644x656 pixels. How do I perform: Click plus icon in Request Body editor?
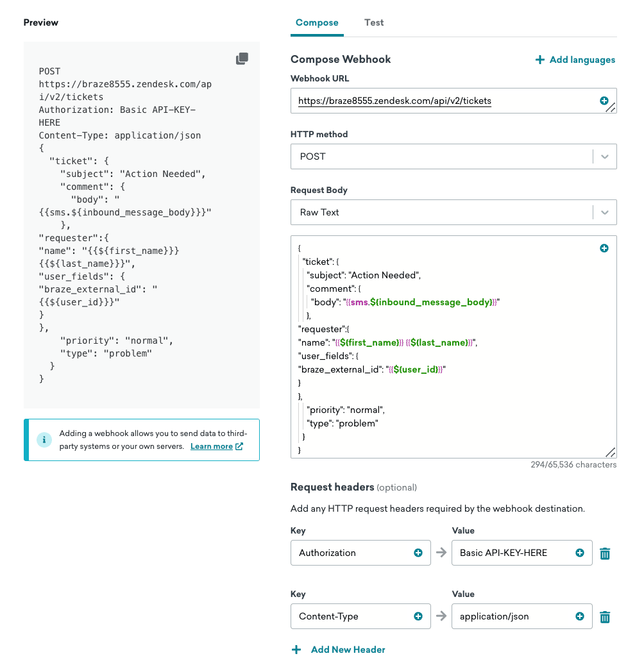tap(604, 248)
